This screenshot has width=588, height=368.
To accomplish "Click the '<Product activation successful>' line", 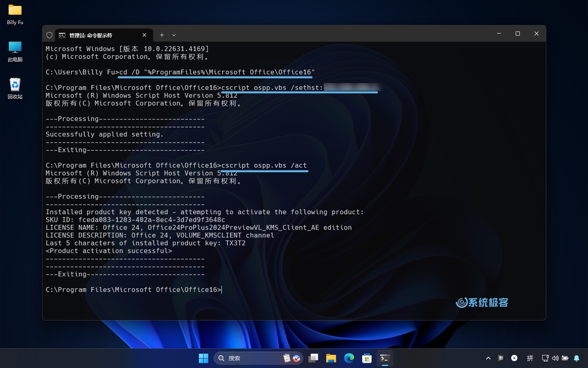I will point(109,251).
